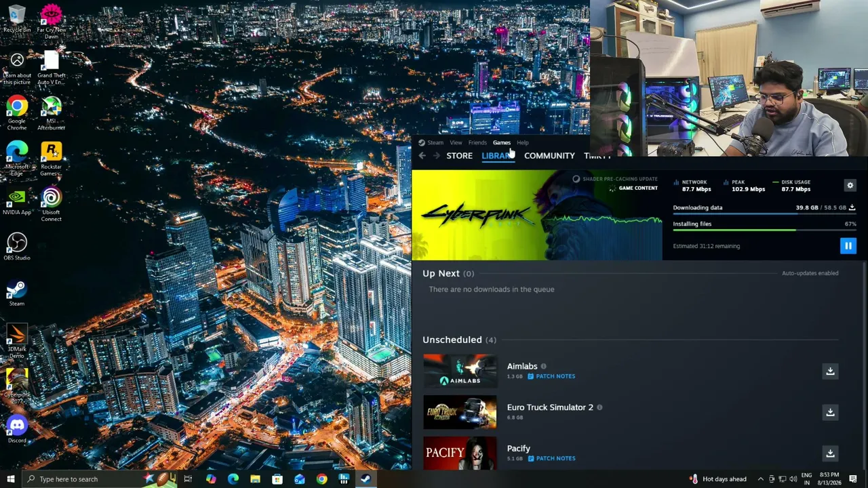Open Aimlabs patch notes
The width and height of the screenshot is (868, 488).
click(x=551, y=376)
